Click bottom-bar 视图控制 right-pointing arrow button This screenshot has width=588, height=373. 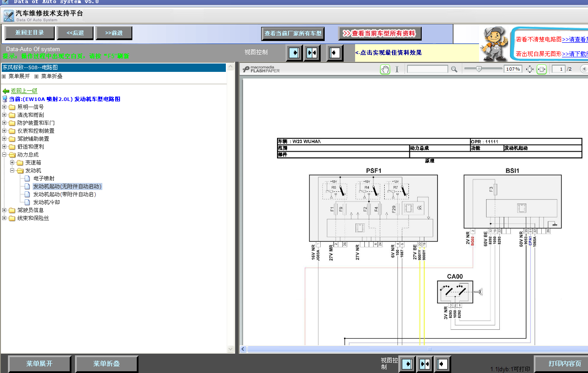pos(407,364)
